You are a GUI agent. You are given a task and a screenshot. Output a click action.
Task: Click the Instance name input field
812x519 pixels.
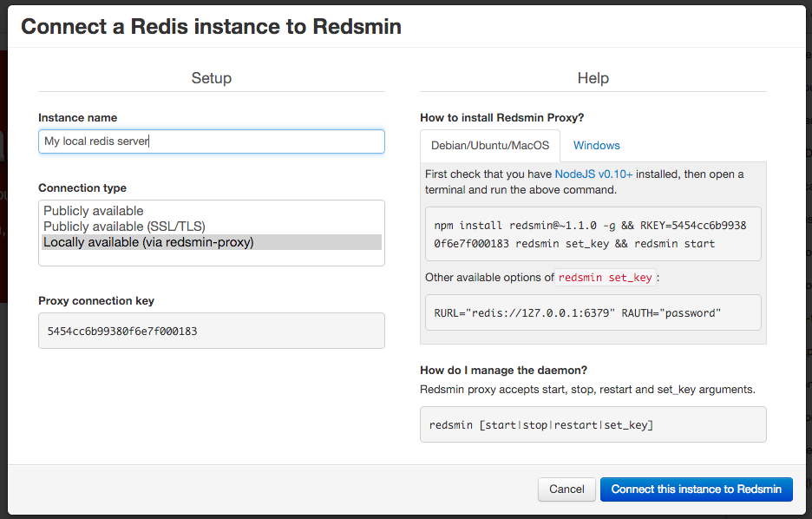coord(212,141)
